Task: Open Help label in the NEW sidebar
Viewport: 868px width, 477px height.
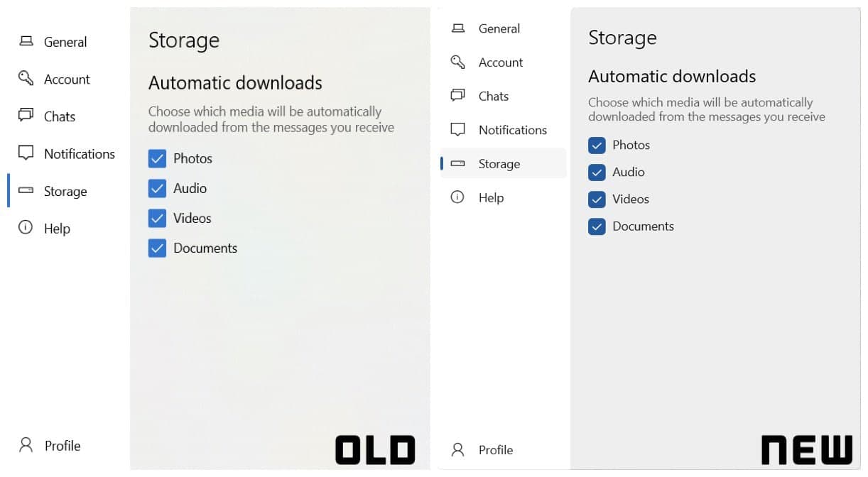Action: pyautogui.click(x=491, y=198)
